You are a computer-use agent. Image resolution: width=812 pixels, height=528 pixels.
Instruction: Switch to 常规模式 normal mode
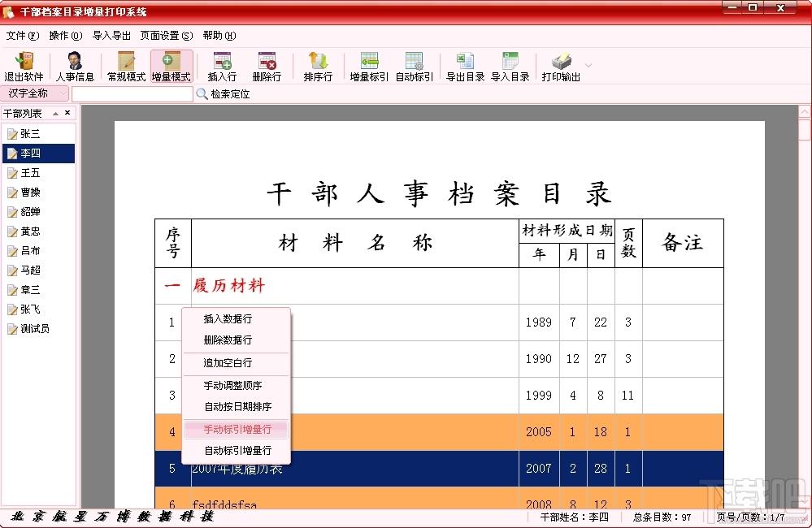tap(126, 67)
